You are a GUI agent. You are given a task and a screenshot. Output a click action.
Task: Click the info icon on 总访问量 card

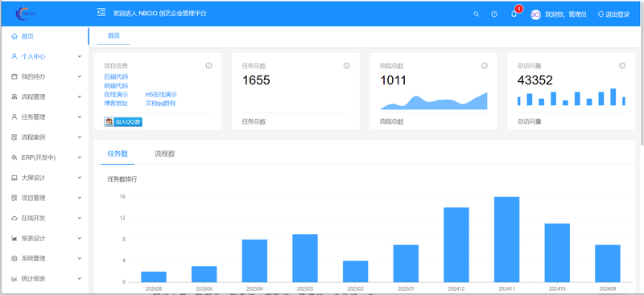(622, 66)
